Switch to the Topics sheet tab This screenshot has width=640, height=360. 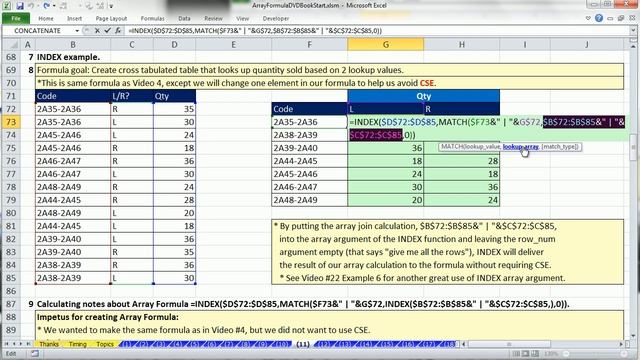(x=105, y=344)
